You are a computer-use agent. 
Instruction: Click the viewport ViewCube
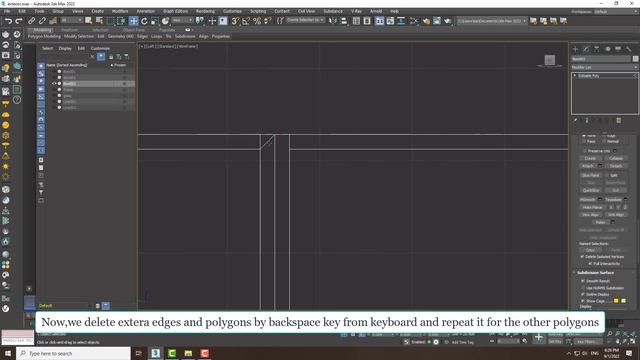549,60
